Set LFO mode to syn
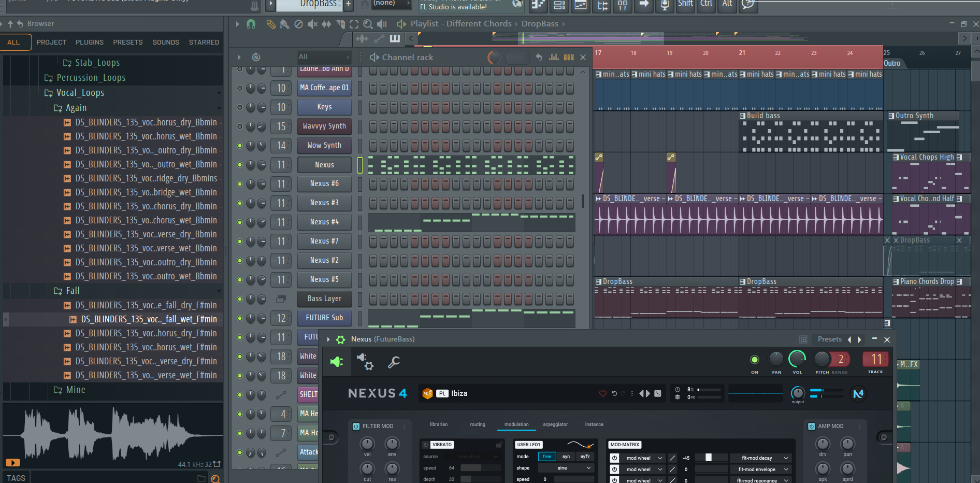The image size is (980, 483). 566,457
